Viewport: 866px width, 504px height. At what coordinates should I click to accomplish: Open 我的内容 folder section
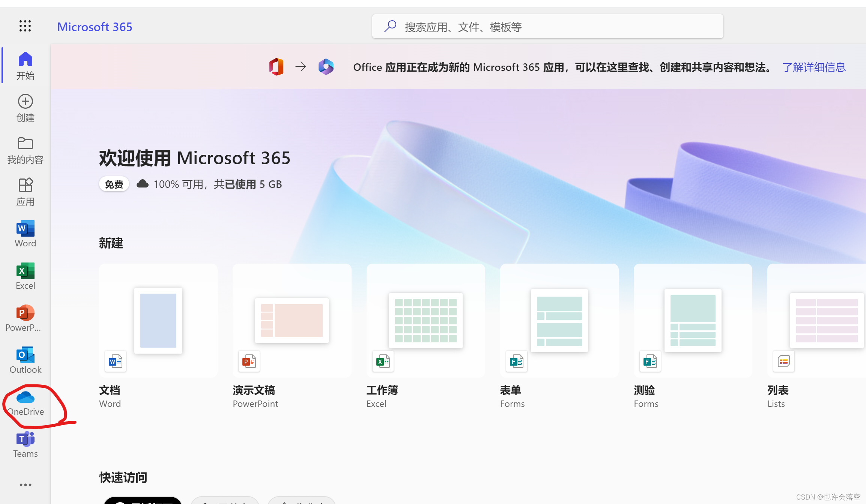tap(25, 150)
